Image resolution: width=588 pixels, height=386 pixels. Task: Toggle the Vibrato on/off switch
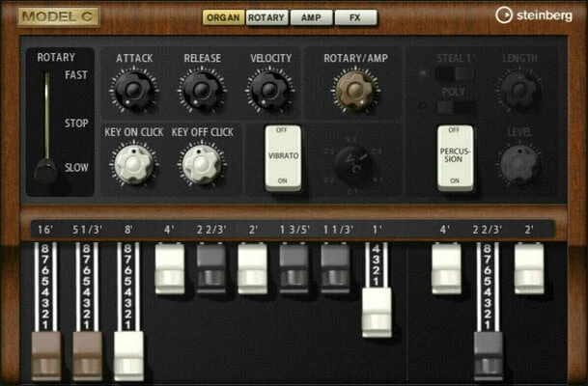[x=283, y=157]
